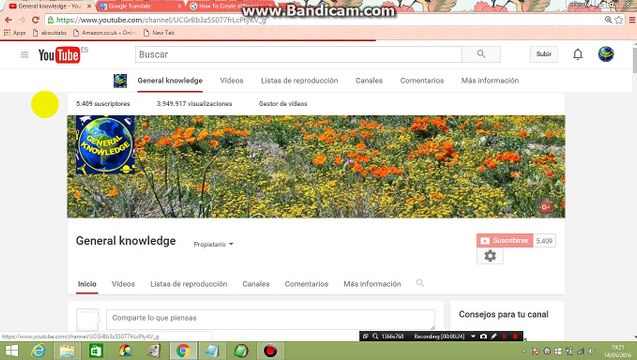Click the Comparte lo que piensas box
This screenshot has width=637, height=360.
tap(270, 319)
